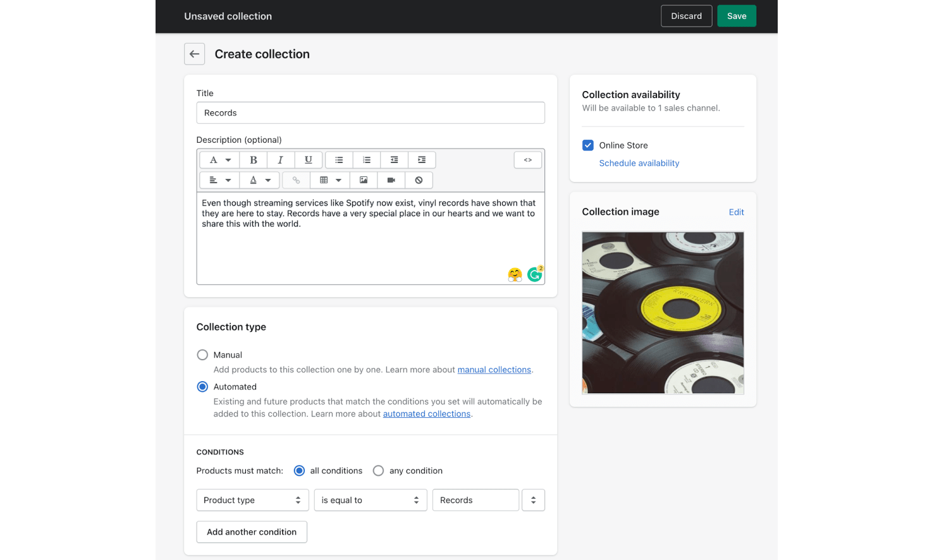Expand the 'is equal to' operator dropdown
The height and width of the screenshot is (560, 932).
[x=371, y=500]
